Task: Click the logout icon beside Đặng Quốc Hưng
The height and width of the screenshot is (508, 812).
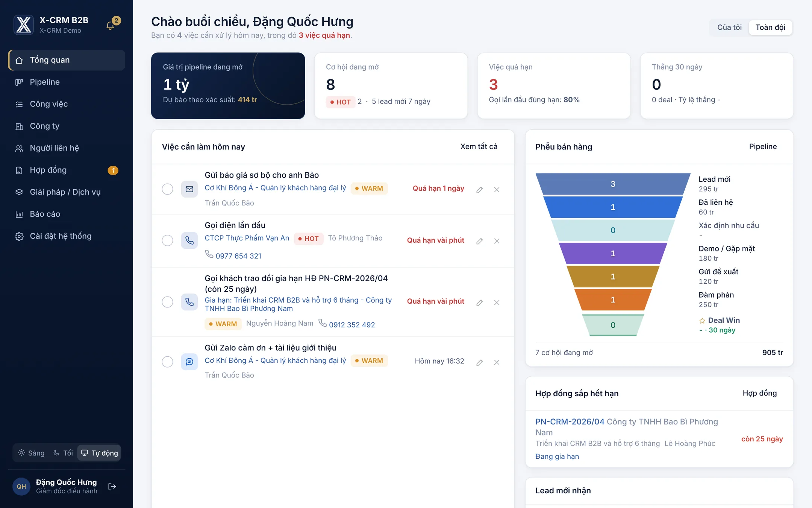Action: [x=112, y=487]
